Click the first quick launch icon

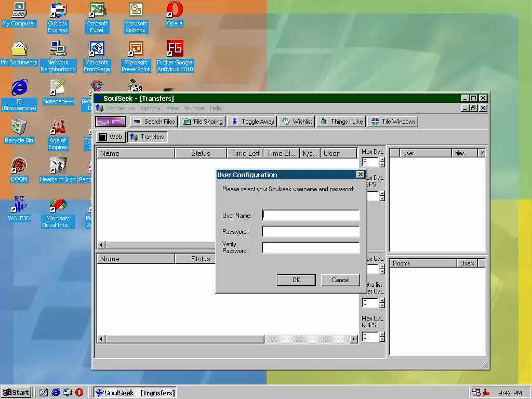click(44, 393)
